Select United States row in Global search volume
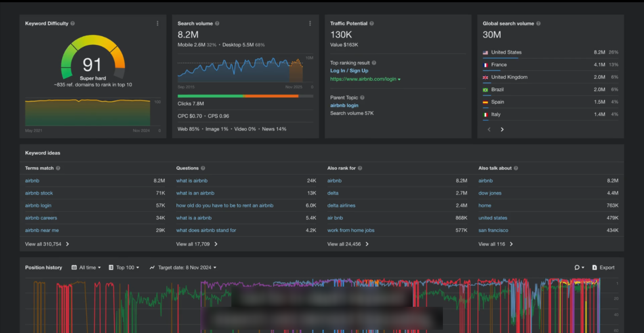Screen dimensions: 644x333 tap(550, 52)
